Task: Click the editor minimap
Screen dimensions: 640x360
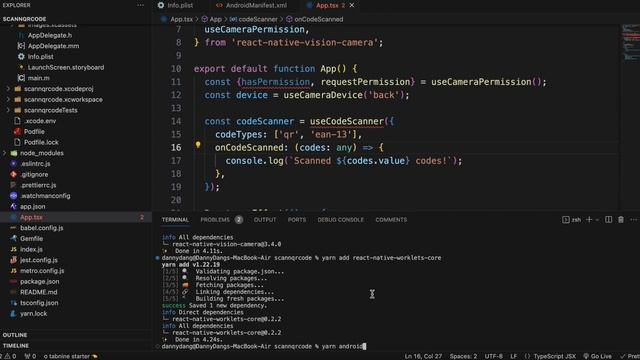Action: (631, 43)
